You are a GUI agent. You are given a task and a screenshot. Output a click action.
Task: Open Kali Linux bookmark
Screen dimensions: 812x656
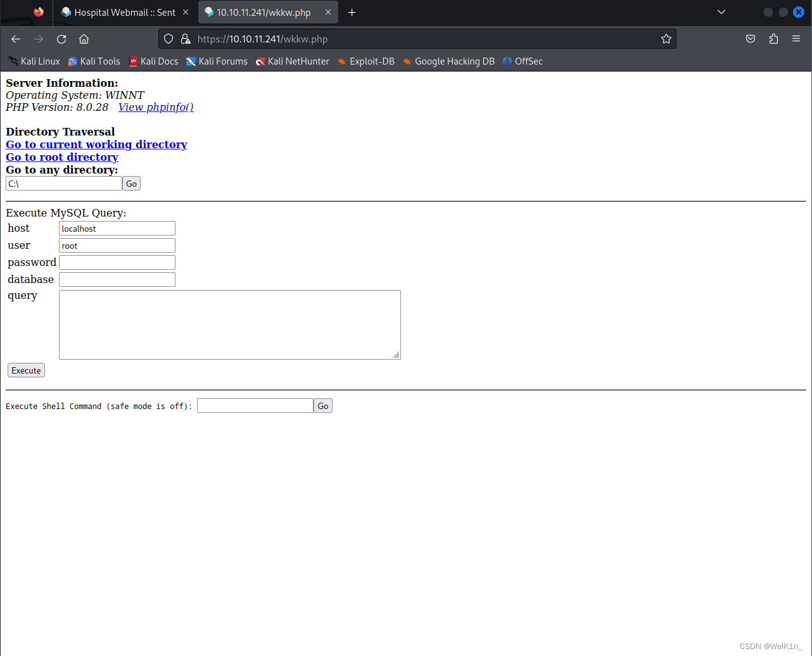pyautogui.click(x=34, y=61)
